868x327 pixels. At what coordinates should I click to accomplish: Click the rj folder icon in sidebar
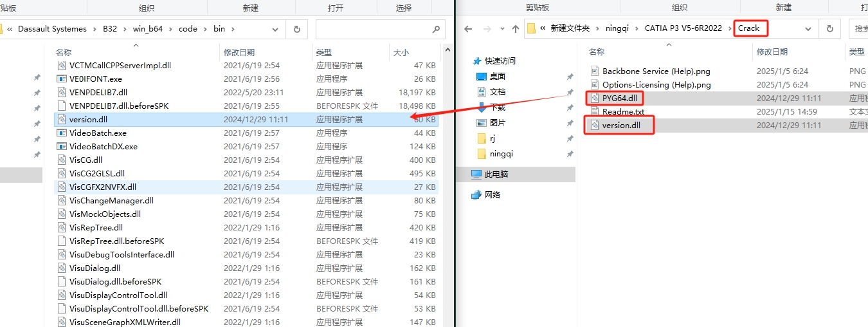482,138
